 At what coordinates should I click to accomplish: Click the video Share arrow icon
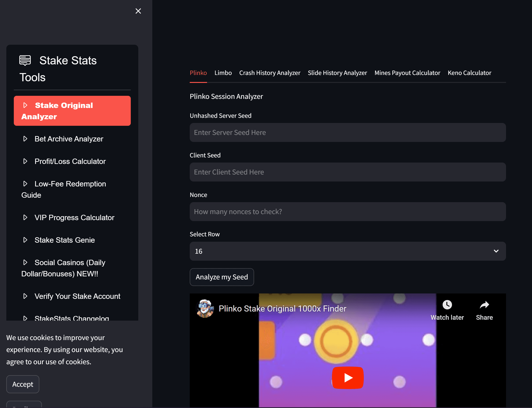(484, 304)
